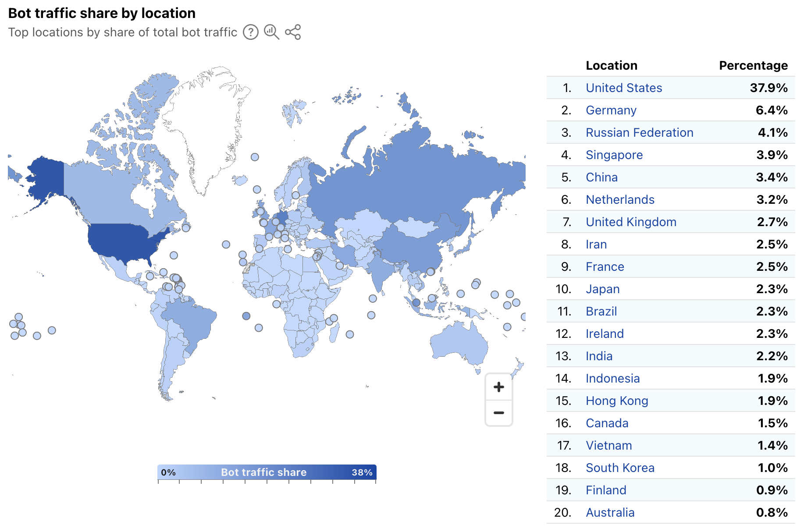Click the 0.8% value for Australia
The width and height of the screenshot is (804, 532).
pos(772,513)
